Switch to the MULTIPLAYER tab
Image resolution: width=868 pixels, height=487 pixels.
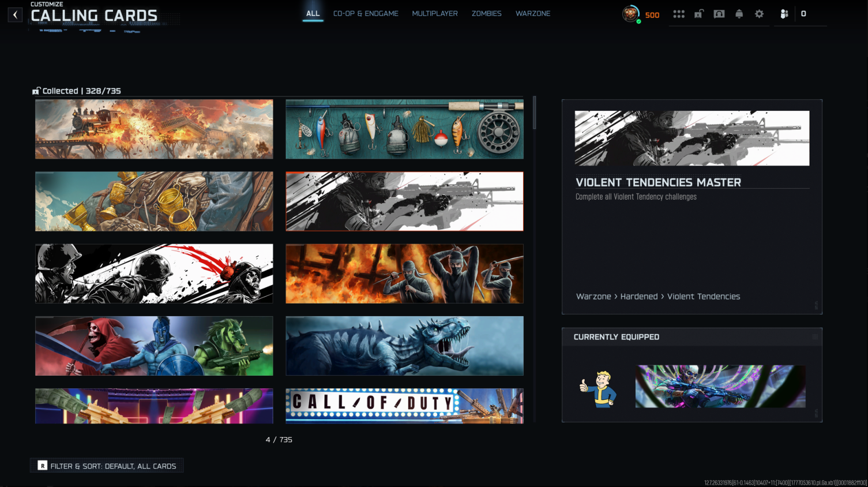pos(435,13)
